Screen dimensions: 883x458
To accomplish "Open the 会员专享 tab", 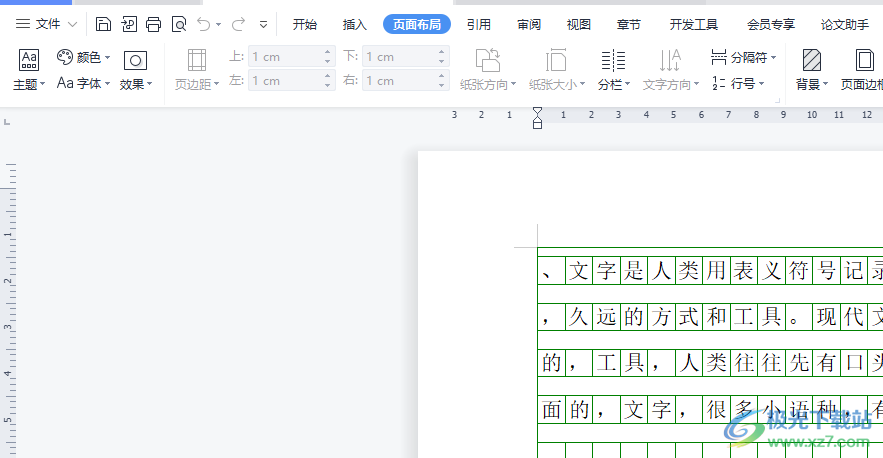I will (x=771, y=24).
